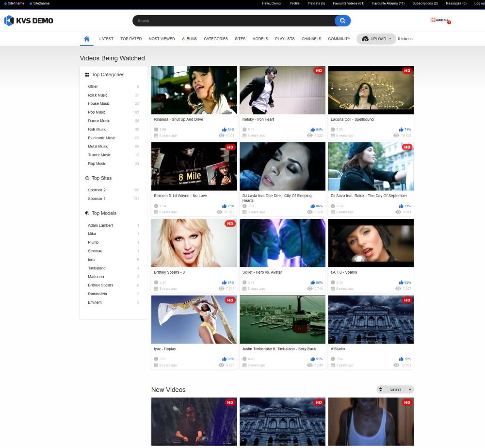Go to the home icon tab

[x=87, y=39]
